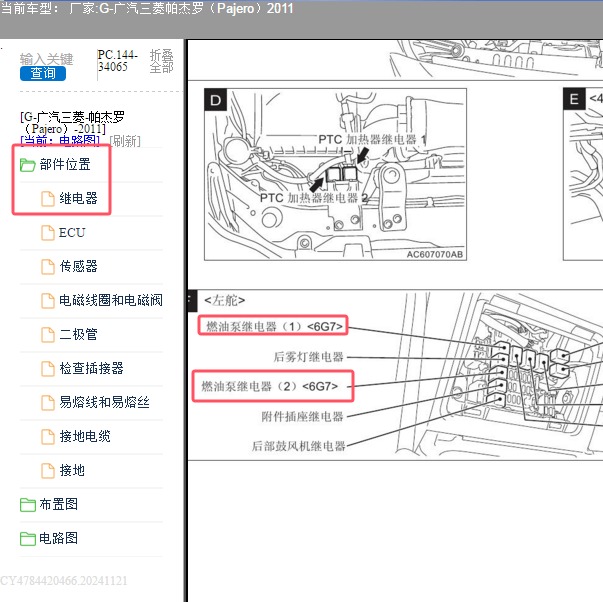Select the 接地电缆 tree item
603x602 pixels.
(85, 436)
